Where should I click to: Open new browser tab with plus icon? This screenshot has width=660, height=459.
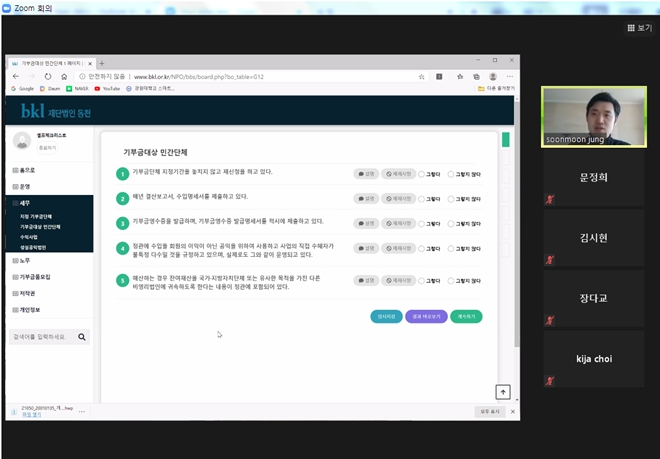tap(102, 63)
